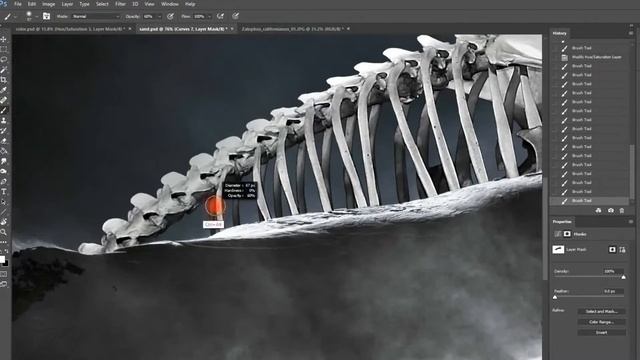Click the Flow value field

(x=199, y=16)
